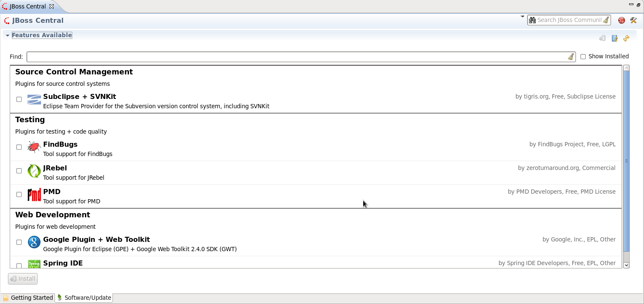Click the features list vertical scrollbar thumb

click(627, 161)
